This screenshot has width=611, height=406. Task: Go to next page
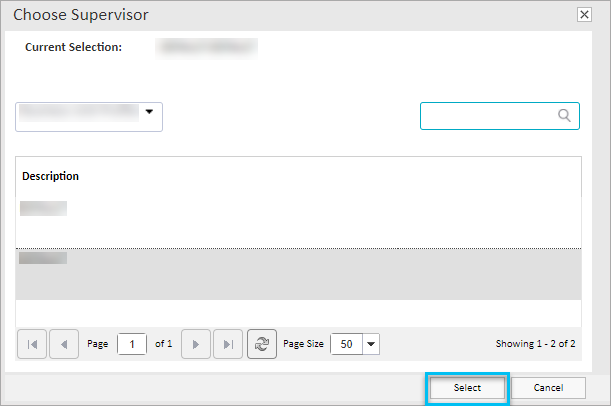click(196, 344)
